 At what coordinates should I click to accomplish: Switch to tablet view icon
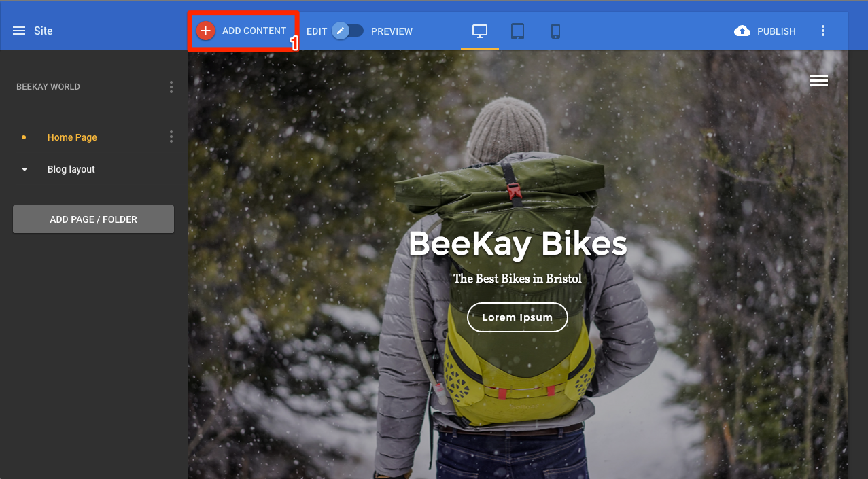tap(517, 31)
